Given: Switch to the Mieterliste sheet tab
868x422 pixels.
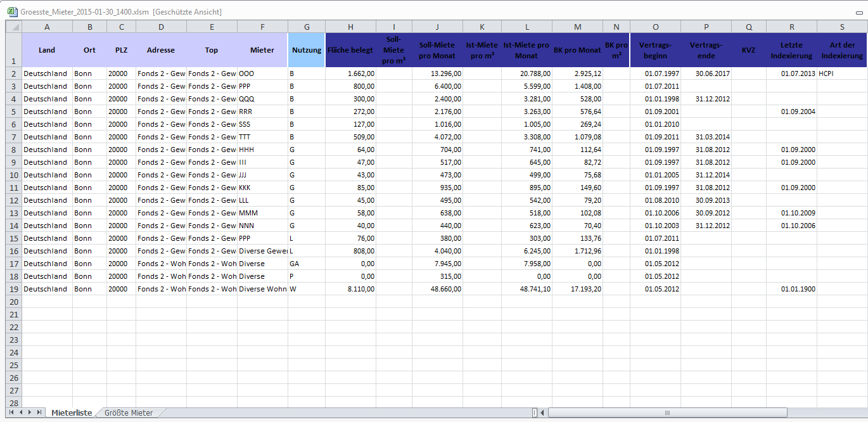Looking at the screenshot, I should [72, 412].
